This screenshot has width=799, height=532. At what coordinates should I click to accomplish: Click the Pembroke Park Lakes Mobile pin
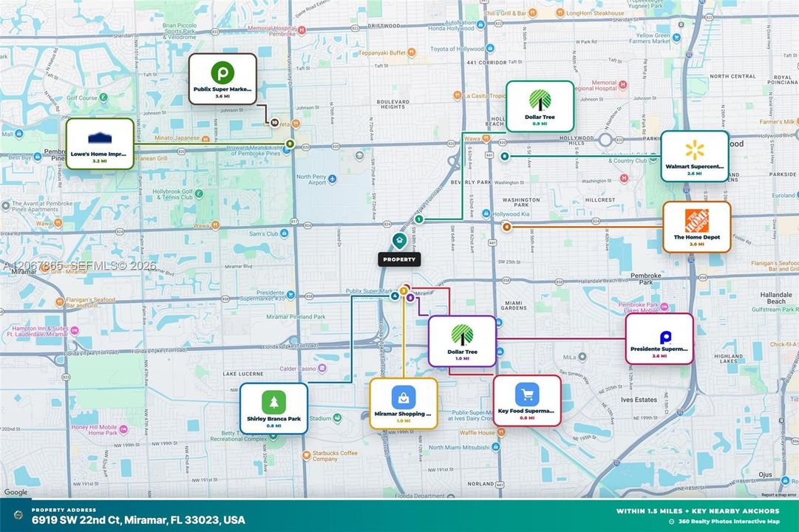point(664,307)
